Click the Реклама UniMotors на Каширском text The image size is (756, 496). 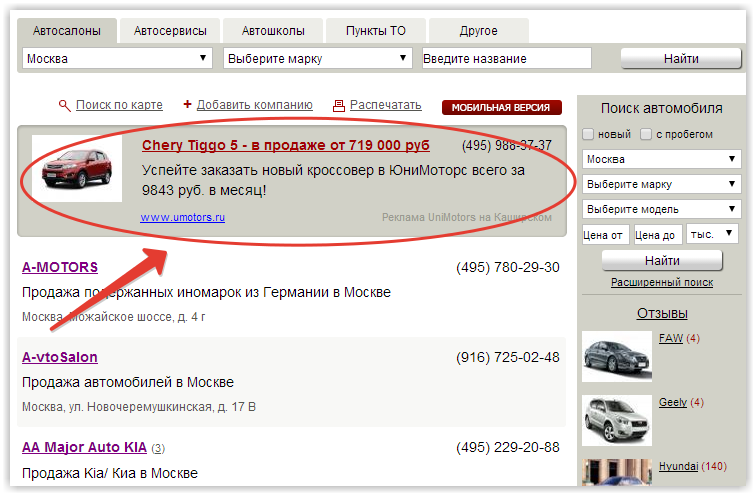point(467,217)
